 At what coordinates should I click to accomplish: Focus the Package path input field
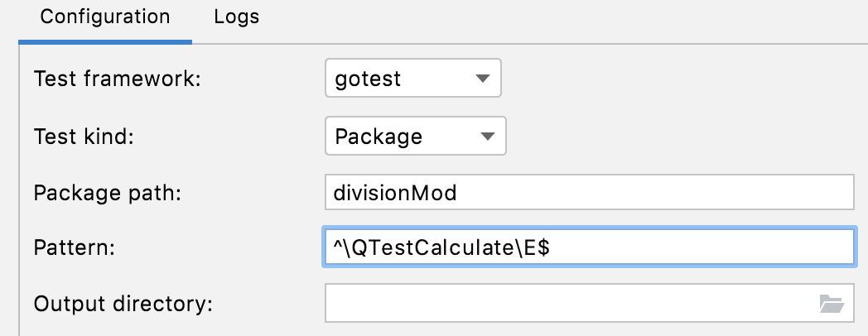click(589, 193)
